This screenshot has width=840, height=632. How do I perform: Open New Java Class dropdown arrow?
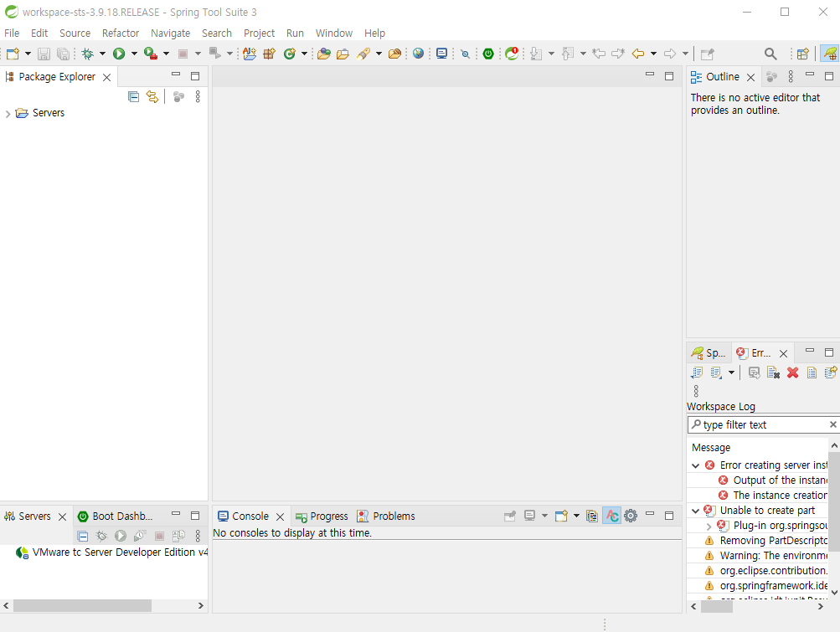coord(304,54)
